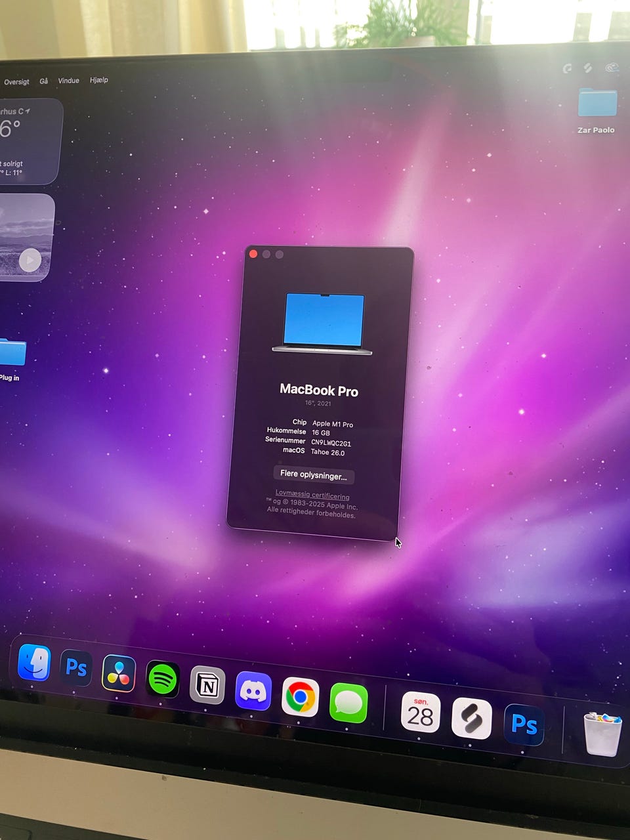Close the About This Mac window
The width and height of the screenshot is (630, 840).
[253, 254]
